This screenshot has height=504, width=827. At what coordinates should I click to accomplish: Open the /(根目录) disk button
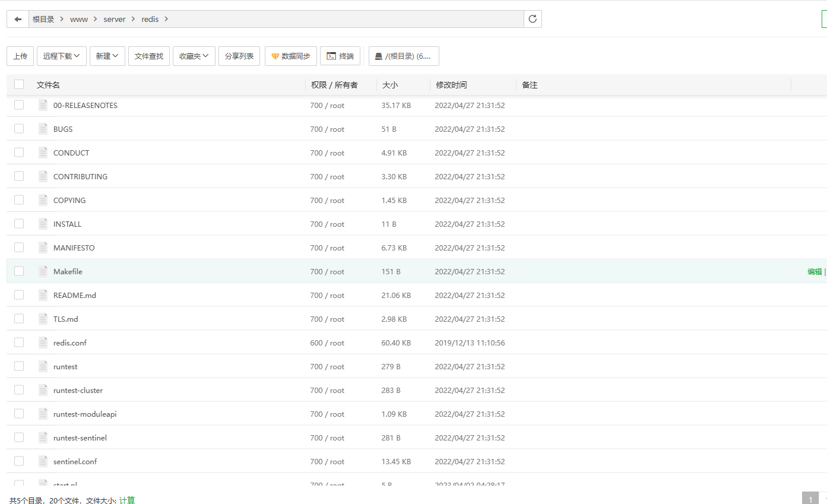click(404, 56)
